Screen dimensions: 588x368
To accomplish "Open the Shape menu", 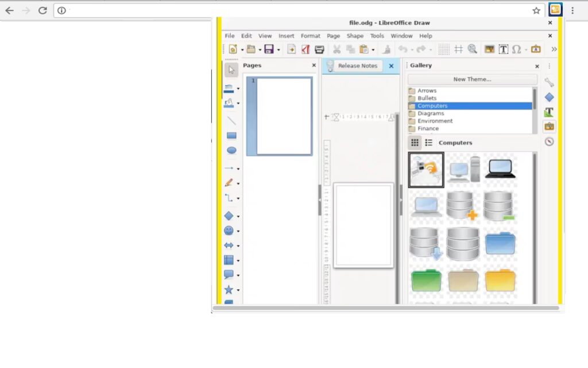I will point(355,36).
